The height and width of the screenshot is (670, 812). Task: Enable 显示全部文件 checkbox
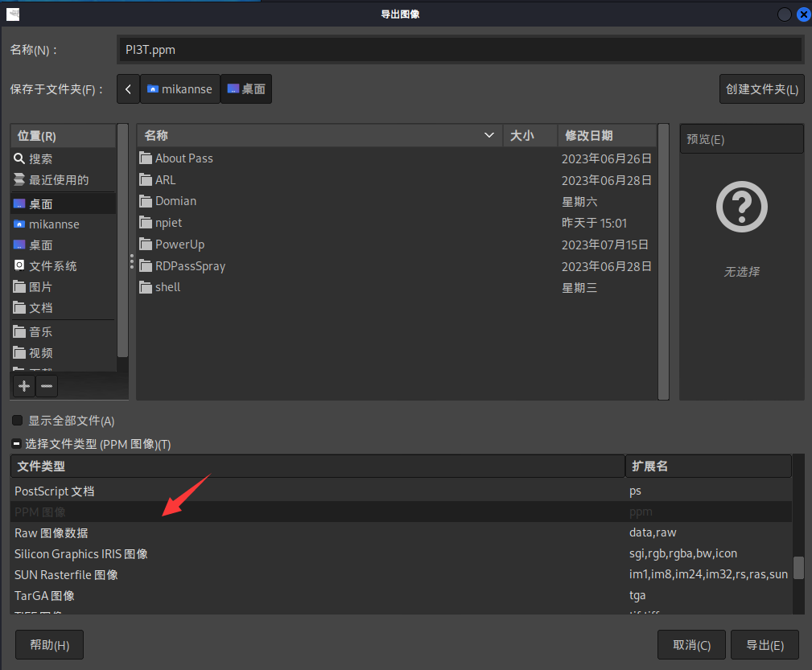coord(18,421)
